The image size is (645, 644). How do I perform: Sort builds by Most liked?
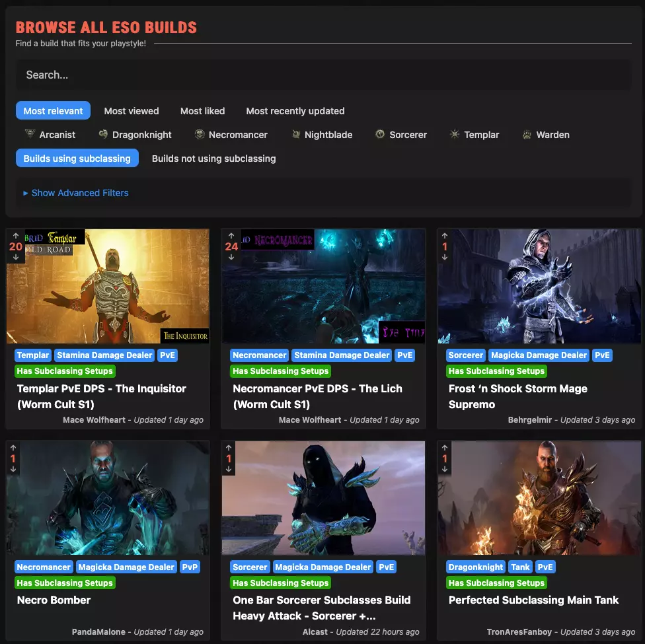[x=202, y=110]
